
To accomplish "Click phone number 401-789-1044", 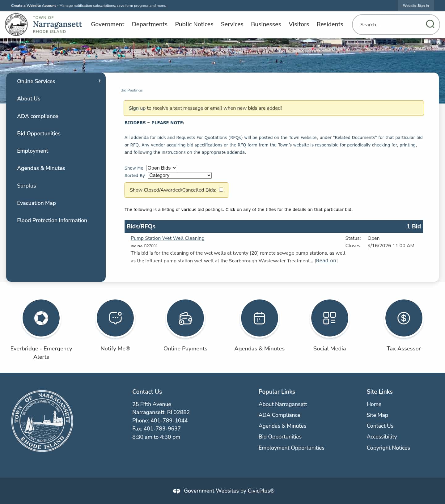I will [x=169, y=421].
